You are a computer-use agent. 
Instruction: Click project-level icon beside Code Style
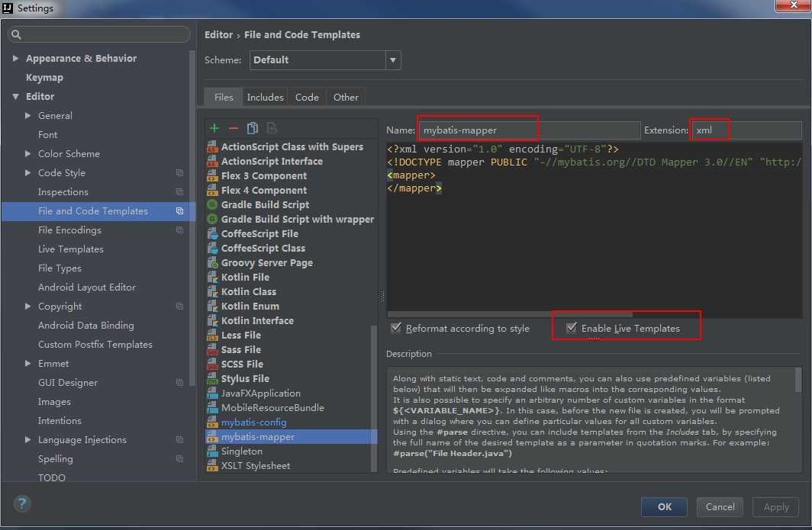(x=179, y=173)
